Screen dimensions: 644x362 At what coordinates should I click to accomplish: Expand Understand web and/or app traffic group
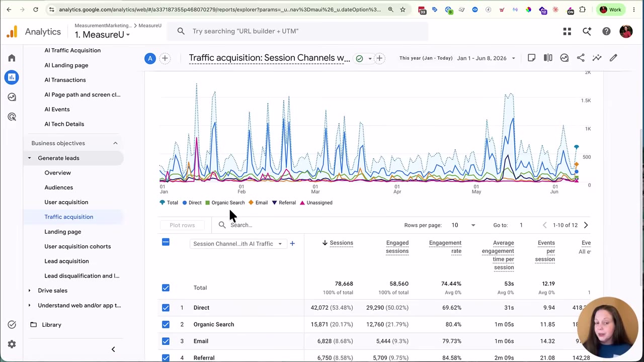[29, 305]
